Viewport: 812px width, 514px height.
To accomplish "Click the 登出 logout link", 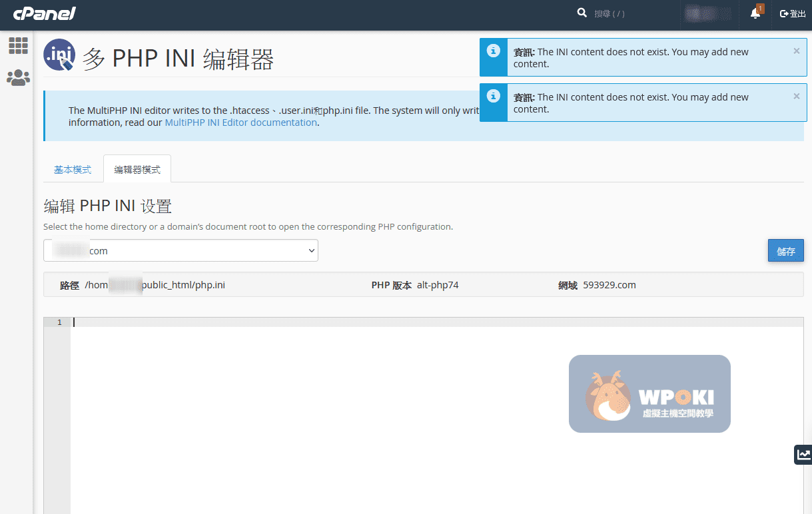I will click(x=793, y=13).
